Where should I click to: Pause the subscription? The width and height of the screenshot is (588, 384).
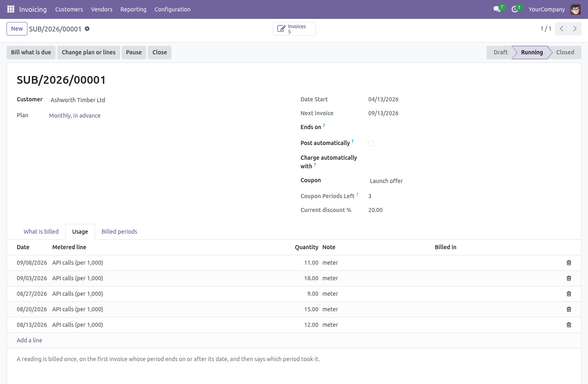[134, 52]
